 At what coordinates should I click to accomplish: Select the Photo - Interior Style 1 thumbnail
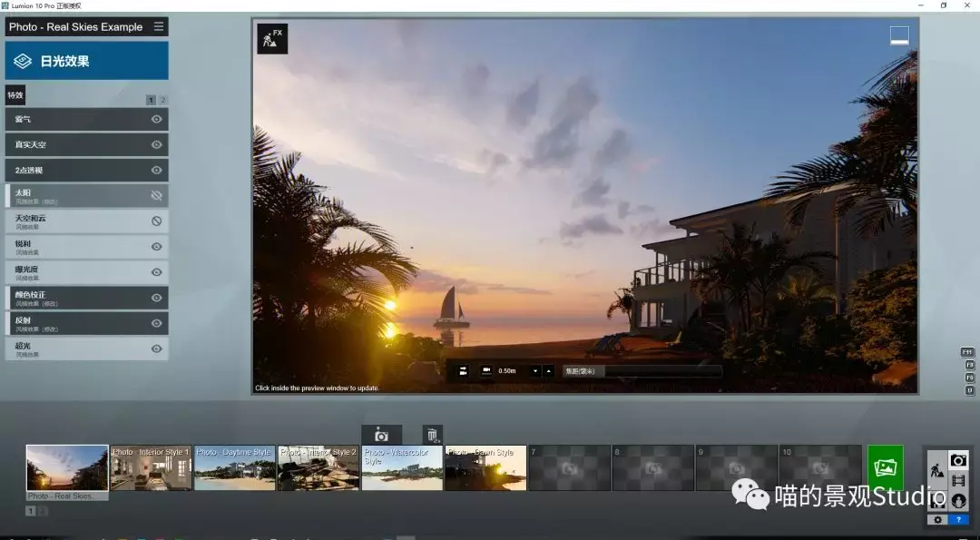click(x=152, y=467)
